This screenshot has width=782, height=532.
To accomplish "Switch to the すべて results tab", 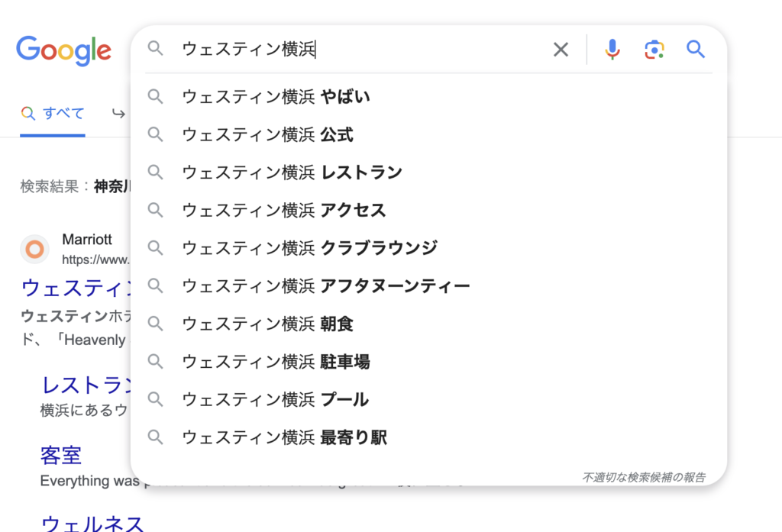I will point(53,114).
